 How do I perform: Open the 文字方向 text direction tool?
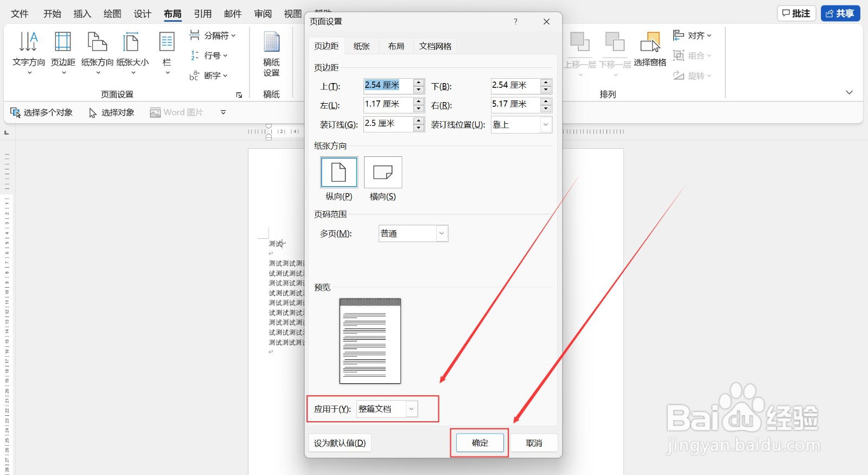(x=29, y=52)
